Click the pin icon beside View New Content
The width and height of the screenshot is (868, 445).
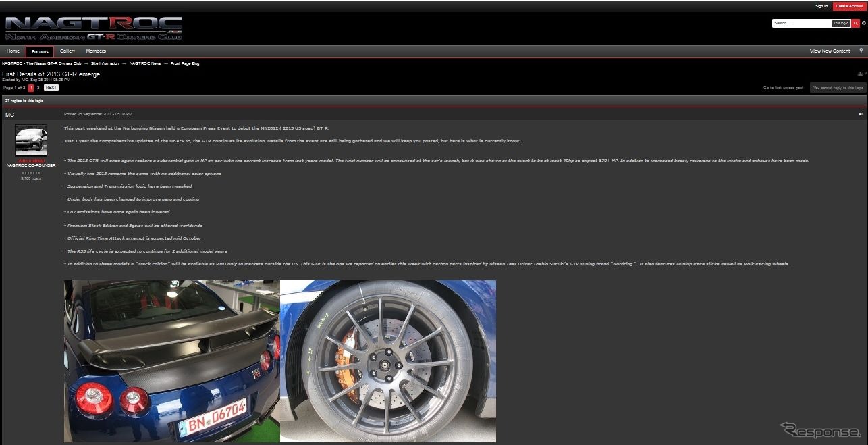click(x=861, y=51)
